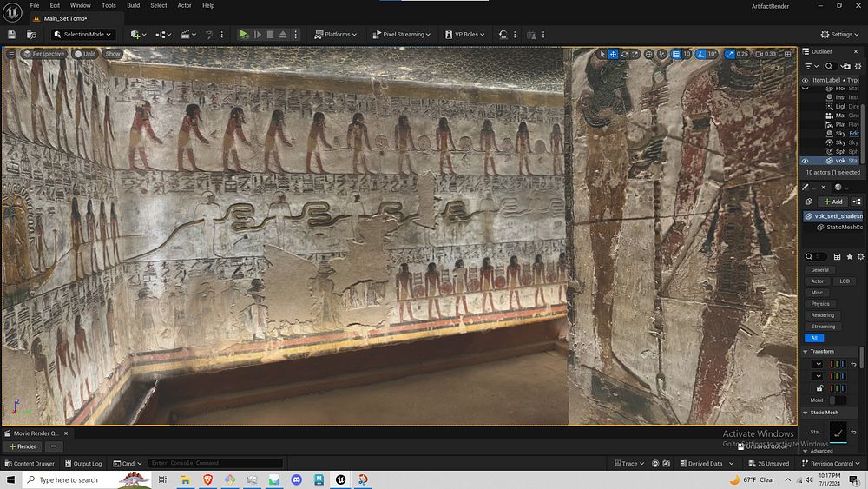868x489 pixels.
Task: Click the Render button
Action: coord(22,446)
